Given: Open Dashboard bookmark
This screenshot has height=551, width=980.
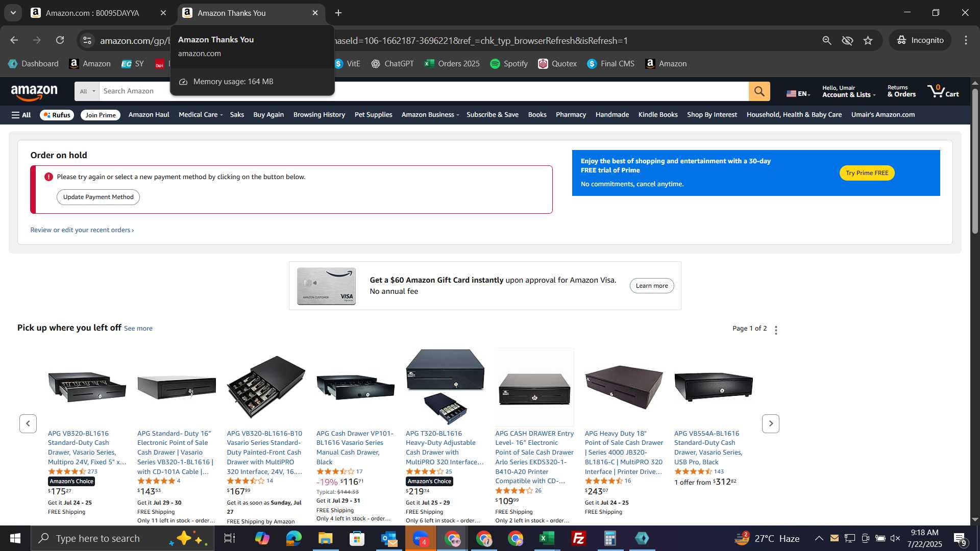Looking at the screenshot, I should point(34,64).
